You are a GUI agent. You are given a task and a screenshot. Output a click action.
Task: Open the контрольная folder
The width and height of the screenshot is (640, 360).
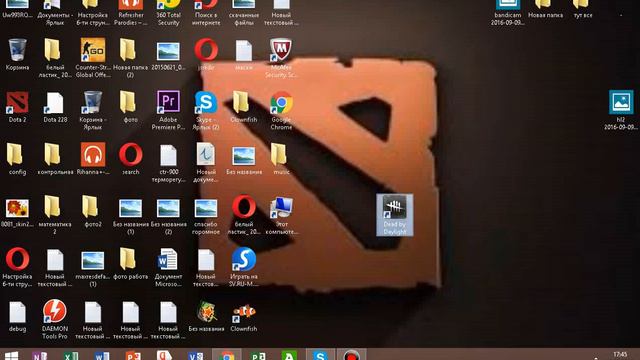(55, 159)
